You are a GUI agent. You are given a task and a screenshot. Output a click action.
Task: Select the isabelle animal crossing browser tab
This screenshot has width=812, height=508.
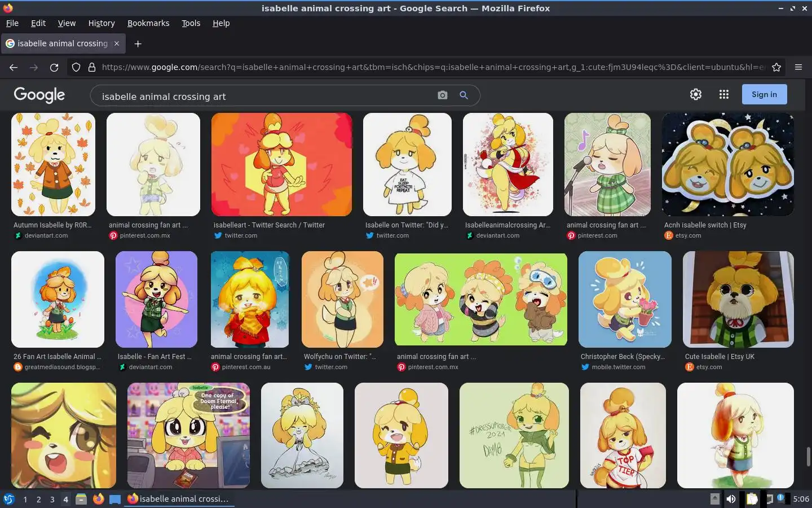pyautogui.click(x=63, y=43)
